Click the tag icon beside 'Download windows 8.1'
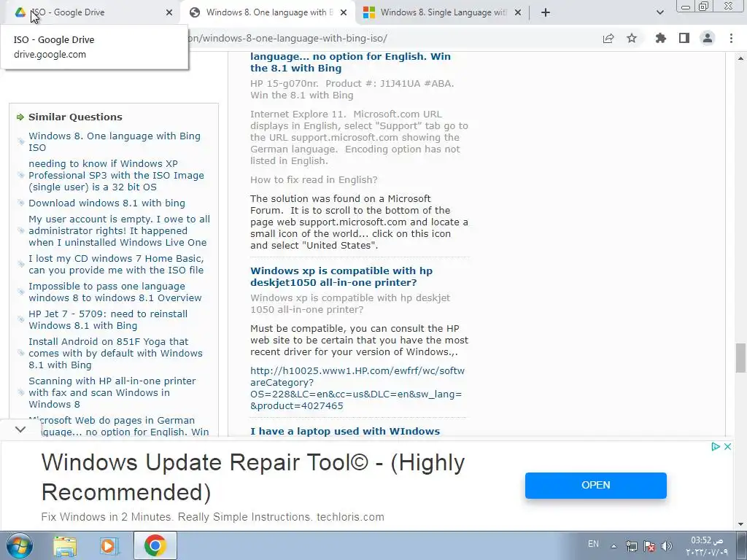Viewport: 747px width, 560px height. (20, 203)
